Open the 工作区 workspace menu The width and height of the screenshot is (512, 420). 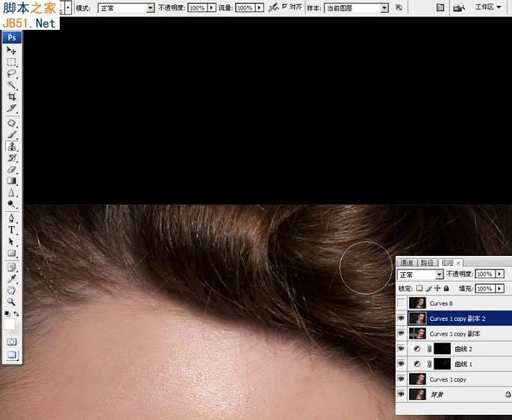point(488,7)
